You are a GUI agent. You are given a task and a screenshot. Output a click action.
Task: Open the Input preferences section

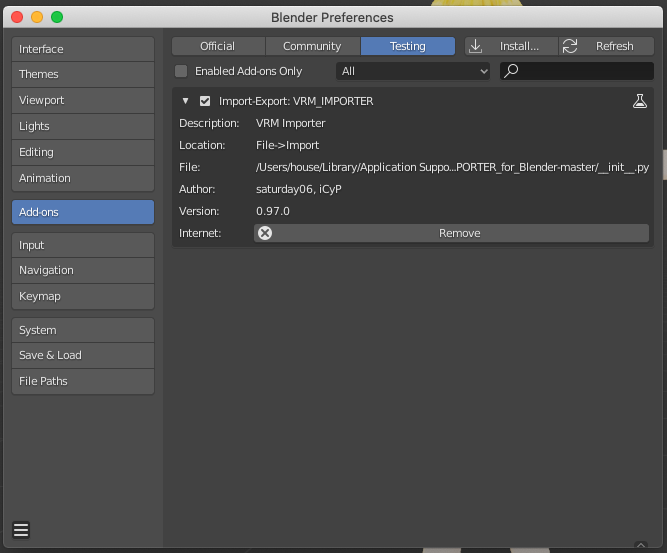coord(83,245)
